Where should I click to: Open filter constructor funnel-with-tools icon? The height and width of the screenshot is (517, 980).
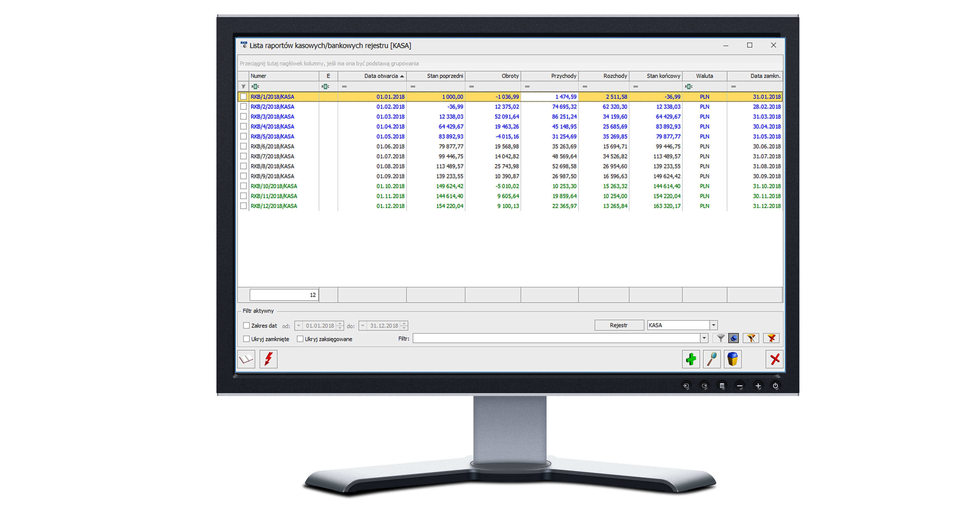[x=751, y=338]
